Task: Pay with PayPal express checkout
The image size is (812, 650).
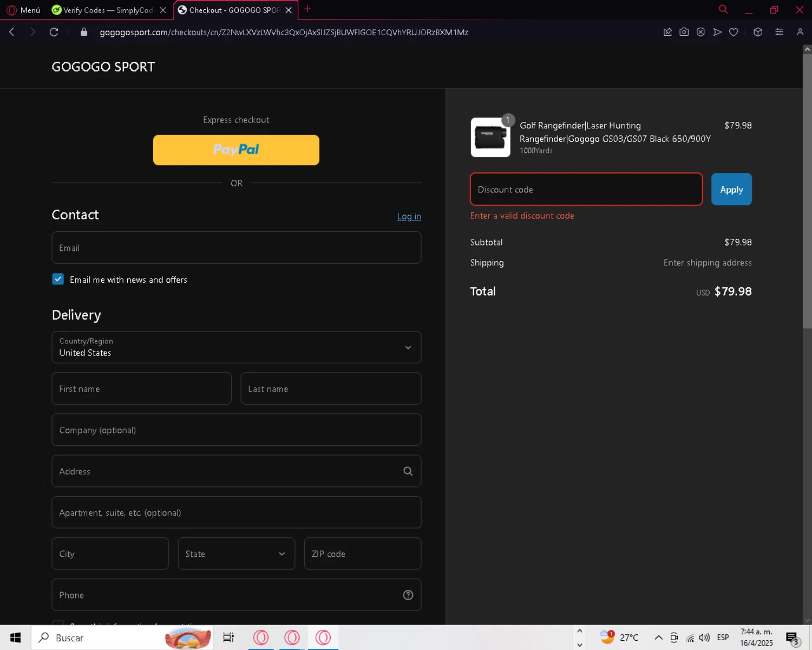Action: pyautogui.click(x=236, y=150)
